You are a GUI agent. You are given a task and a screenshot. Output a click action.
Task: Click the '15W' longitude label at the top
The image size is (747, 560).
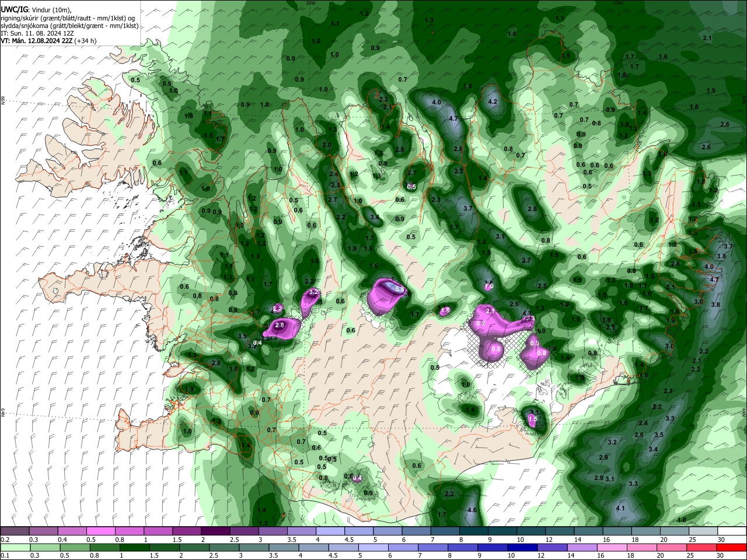pos(618,3)
